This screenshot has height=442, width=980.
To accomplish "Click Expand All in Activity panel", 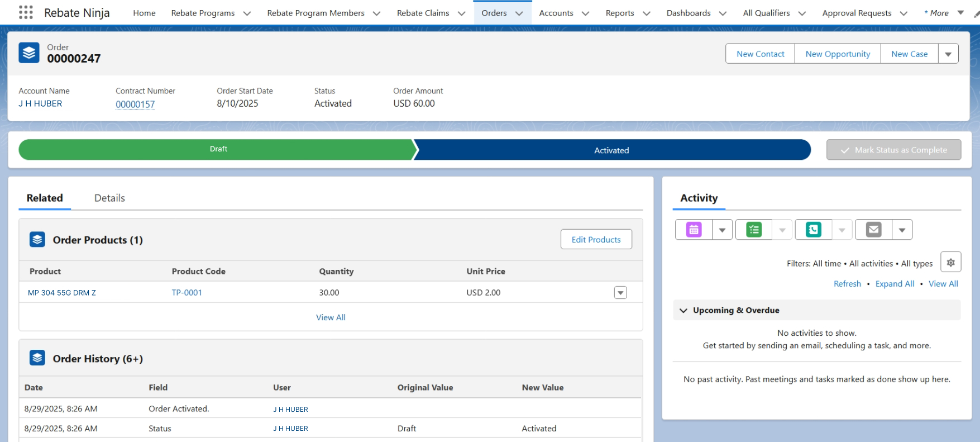I will tap(895, 284).
